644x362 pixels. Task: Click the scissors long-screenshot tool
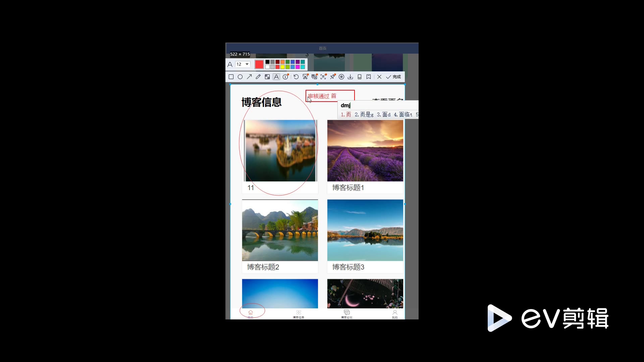[x=305, y=77]
